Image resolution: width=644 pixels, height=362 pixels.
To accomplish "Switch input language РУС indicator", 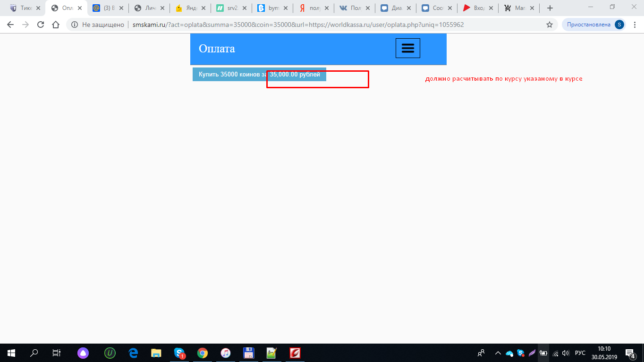I will point(580,353).
